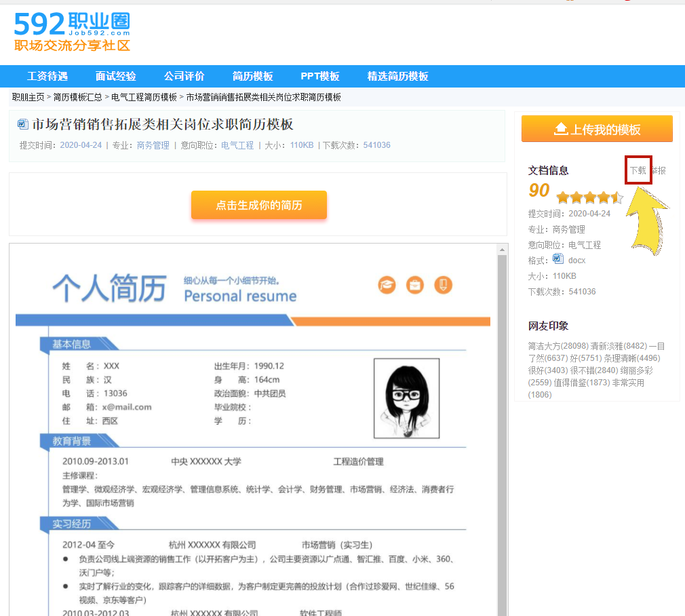Select the briefcase icon on the resume preview

(x=415, y=286)
